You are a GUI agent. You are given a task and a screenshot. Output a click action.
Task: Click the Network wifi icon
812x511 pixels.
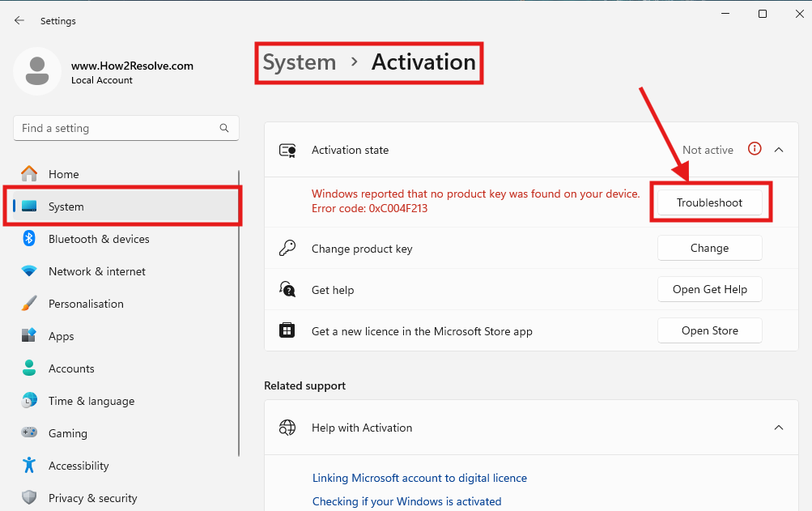(29, 271)
